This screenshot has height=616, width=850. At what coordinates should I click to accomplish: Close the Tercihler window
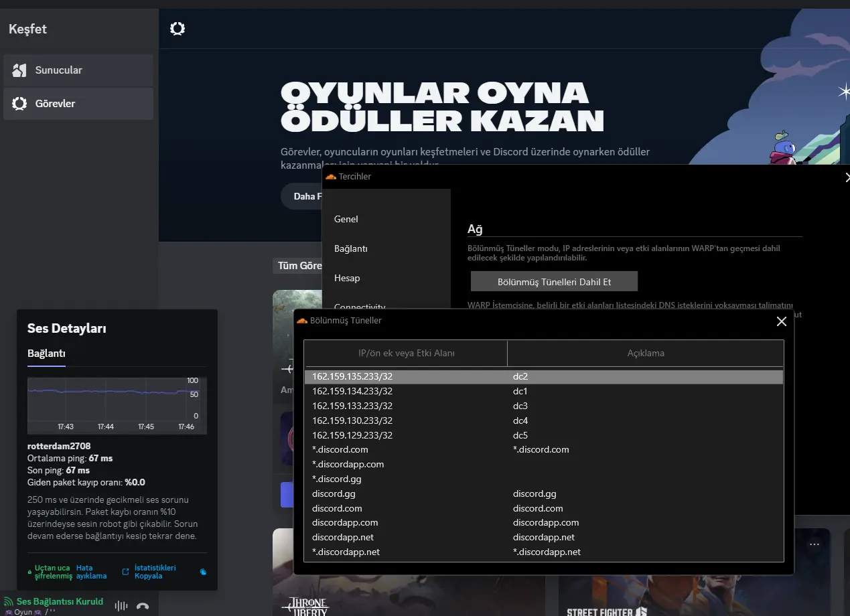pyautogui.click(x=847, y=177)
